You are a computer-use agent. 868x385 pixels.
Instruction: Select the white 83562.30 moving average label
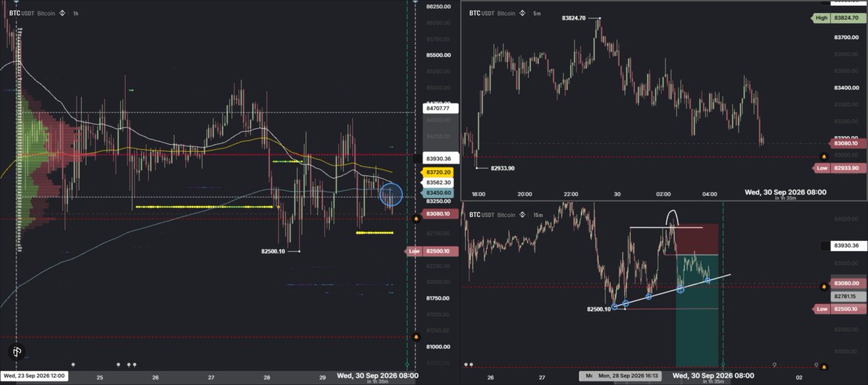438,183
